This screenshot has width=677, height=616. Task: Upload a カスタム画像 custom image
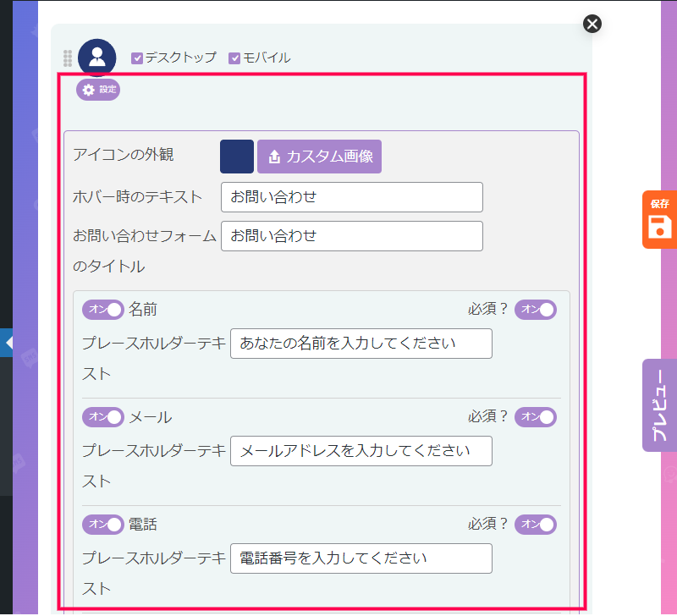point(319,157)
